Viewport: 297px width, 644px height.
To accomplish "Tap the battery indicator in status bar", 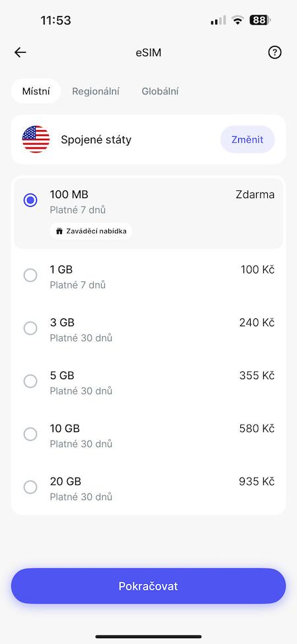I will pos(260,20).
